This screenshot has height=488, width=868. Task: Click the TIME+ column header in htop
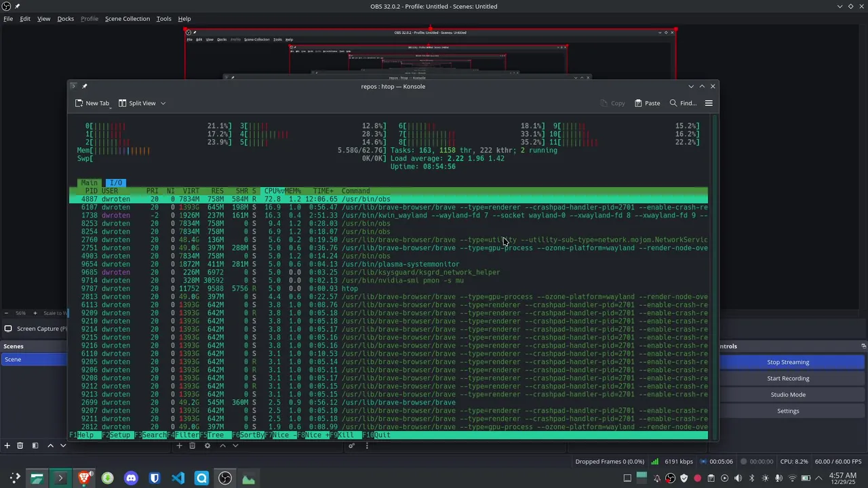click(x=323, y=191)
